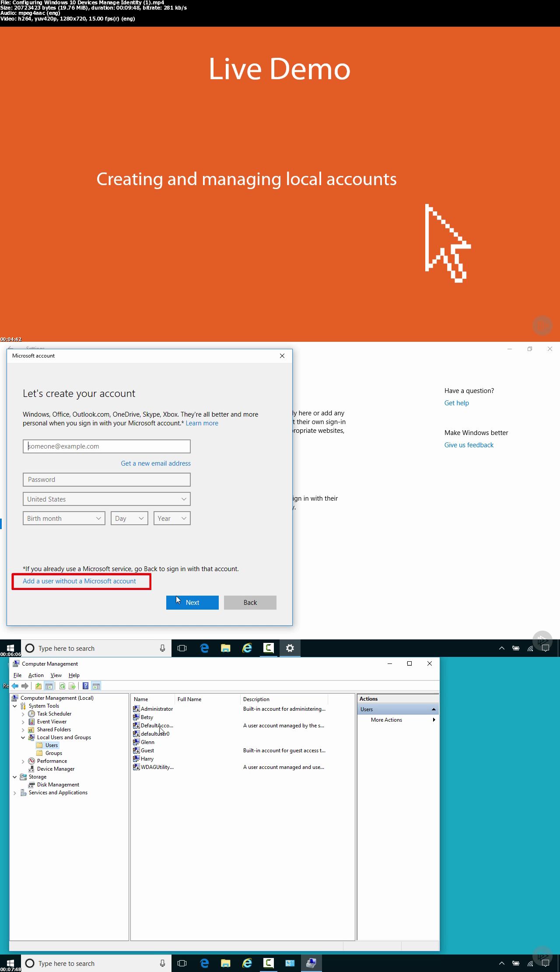Click the Settings gear icon on the taskbar

pyautogui.click(x=290, y=648)
